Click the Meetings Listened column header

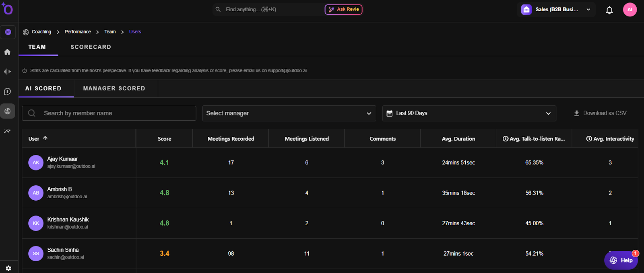point(307,139)
